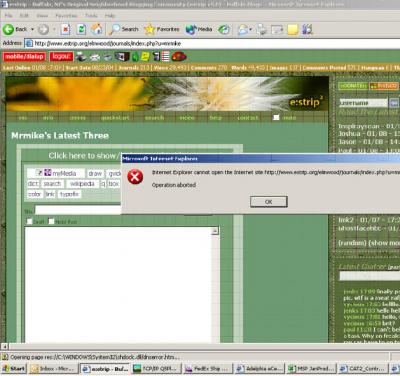Viewport: 400px width, 376px height.
Task: Open the Edit menu
Action: tap(24, 15)
